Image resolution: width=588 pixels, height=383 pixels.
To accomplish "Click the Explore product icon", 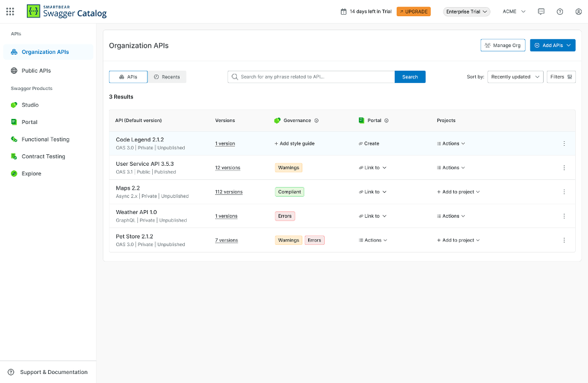I will (x=14, y=174).
